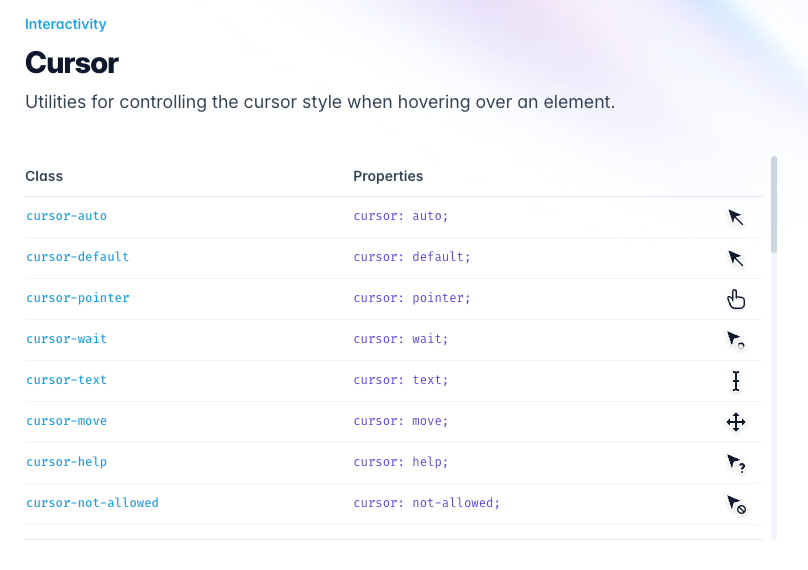The image size is (808, 570).
Task: Click the cursor-move class name
Action: [x=66, y=421]
